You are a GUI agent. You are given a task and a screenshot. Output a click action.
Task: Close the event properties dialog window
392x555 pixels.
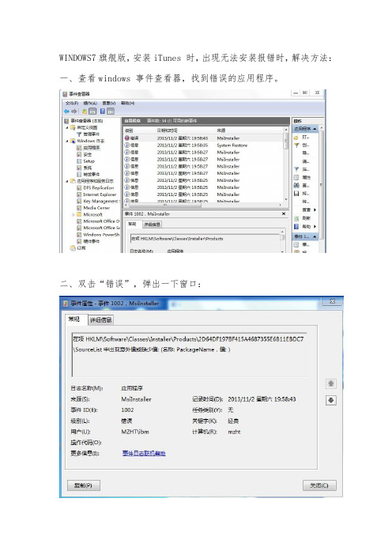point(332,301)
